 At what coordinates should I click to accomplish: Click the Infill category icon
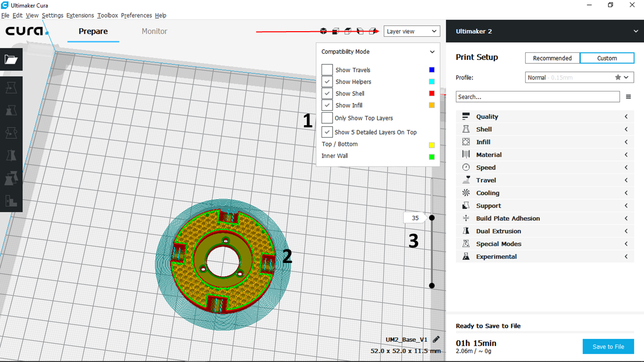click(466, 142)
